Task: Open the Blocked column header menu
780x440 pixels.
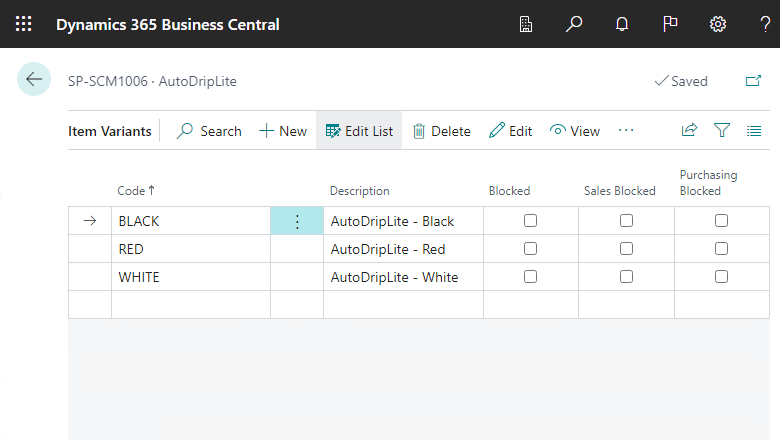Action: click(x=509, y=191)
